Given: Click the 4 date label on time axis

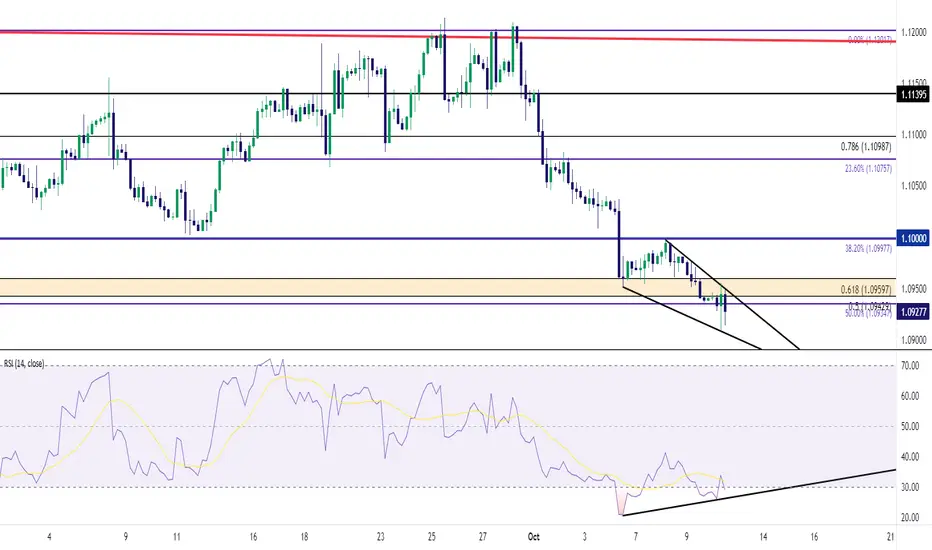Looking at the screenshot, I should point(49,537).
